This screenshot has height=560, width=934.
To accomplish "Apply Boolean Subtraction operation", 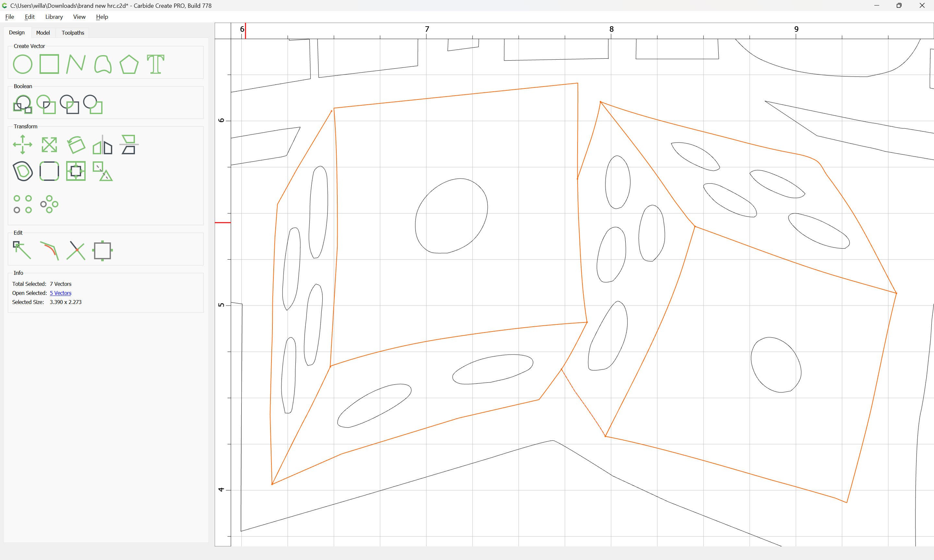I will point(69,104).
